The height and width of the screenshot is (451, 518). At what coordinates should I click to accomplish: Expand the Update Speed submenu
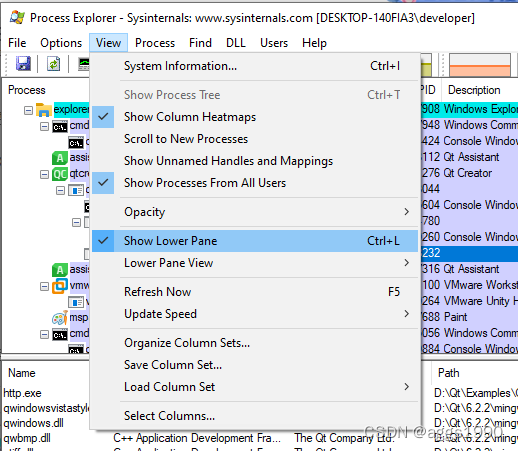(255, 314)
